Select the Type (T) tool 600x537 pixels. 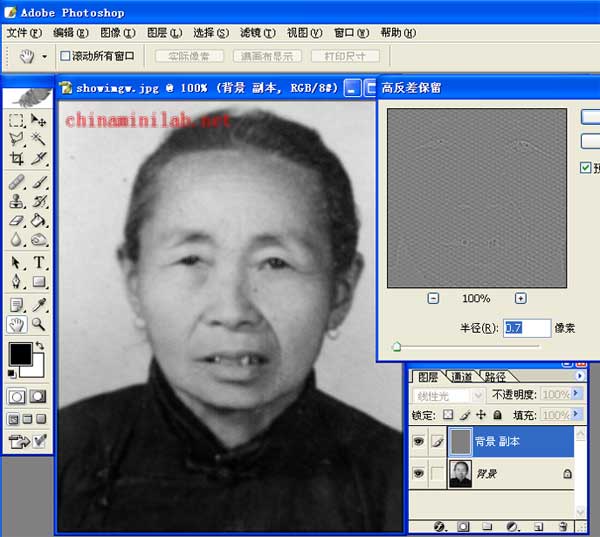[x=39, y=263]
